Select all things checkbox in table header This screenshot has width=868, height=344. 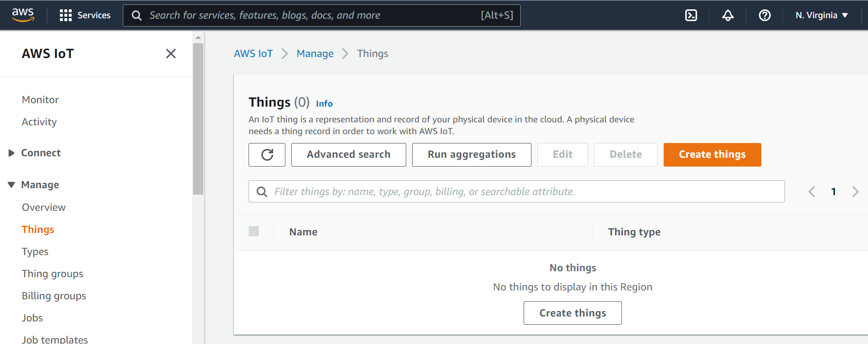[254, 231]
